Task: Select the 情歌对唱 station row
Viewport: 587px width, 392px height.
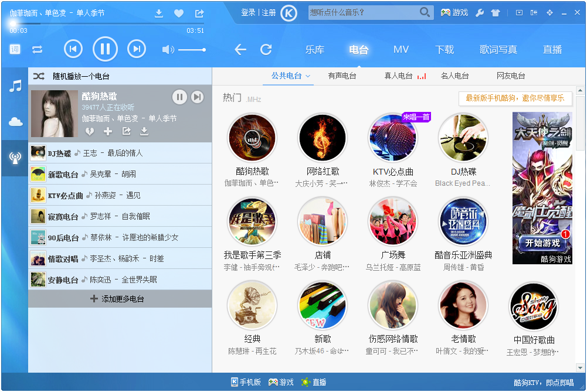Action: [120, 258]
